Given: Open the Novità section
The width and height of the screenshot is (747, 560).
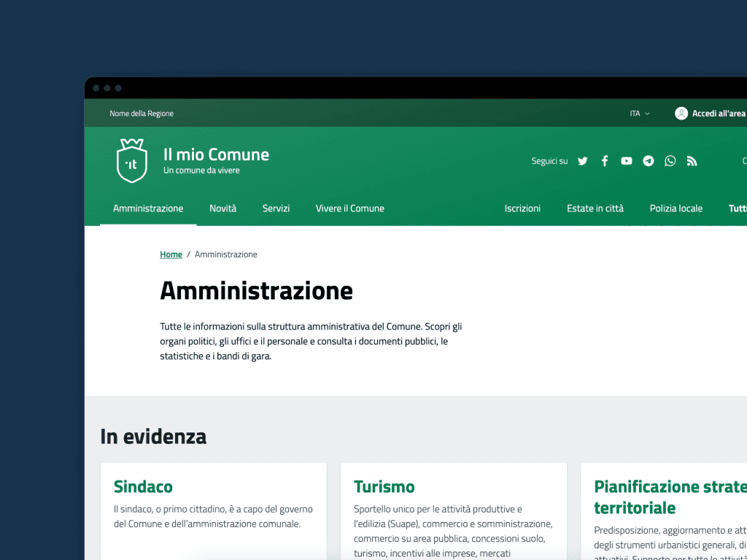Looking at the screenshot, I should pos(223,209).
